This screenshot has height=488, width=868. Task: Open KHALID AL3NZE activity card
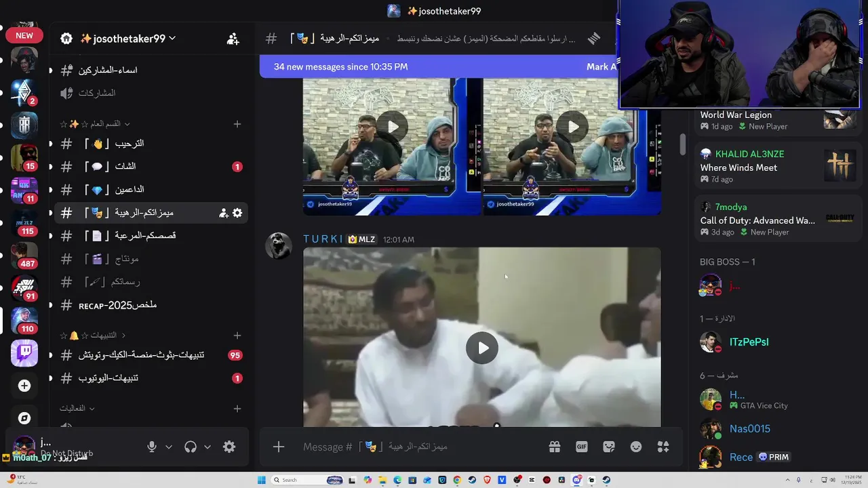click(778, 166)
